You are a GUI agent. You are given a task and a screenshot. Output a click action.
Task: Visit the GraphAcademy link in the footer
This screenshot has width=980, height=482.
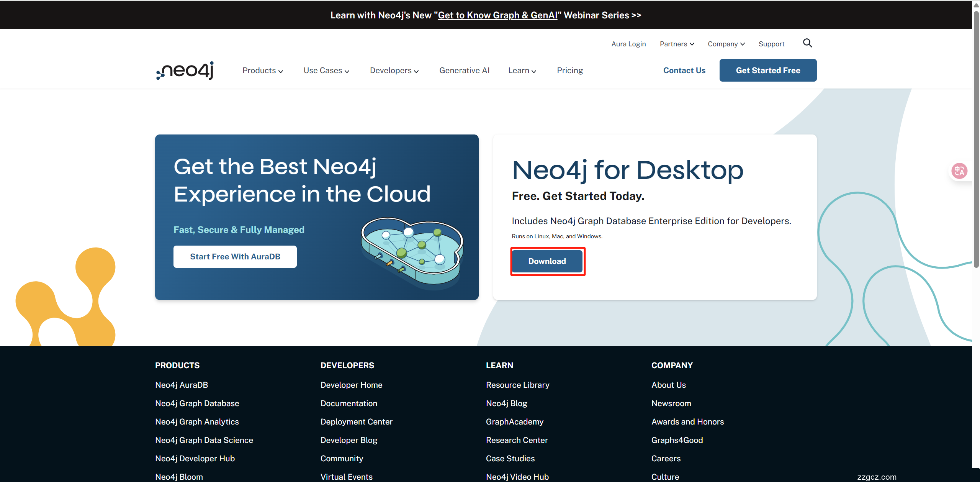pos(514,421)
